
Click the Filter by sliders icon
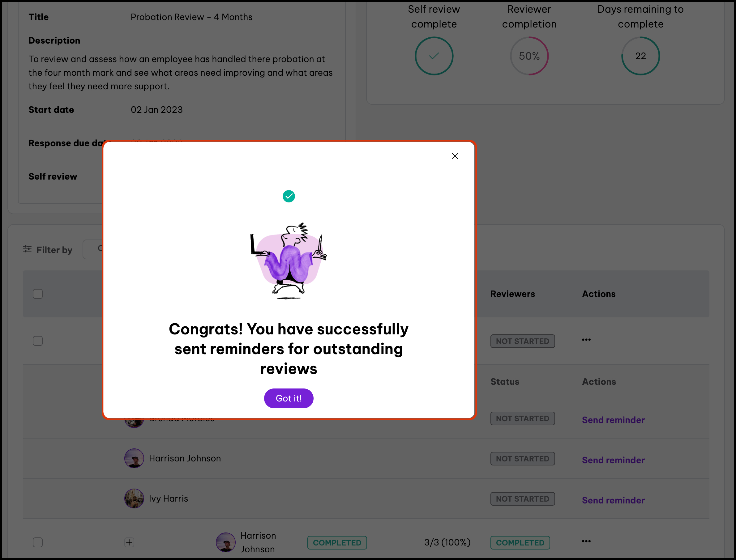[x=27, y=249]
